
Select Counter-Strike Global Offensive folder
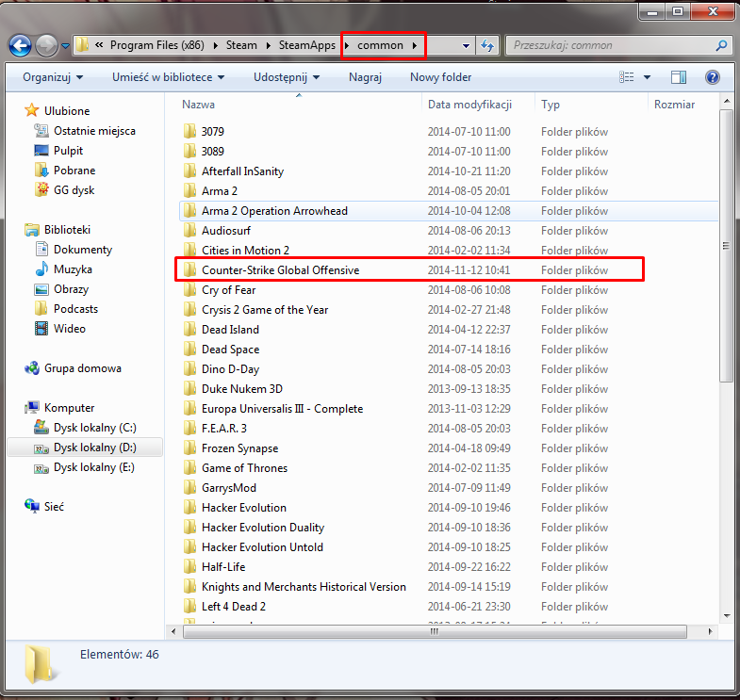(280, 270)
